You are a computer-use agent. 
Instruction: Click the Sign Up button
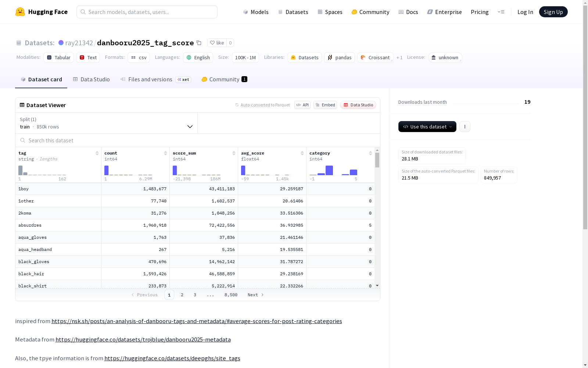pyautogui.click(x=553, y=12)
